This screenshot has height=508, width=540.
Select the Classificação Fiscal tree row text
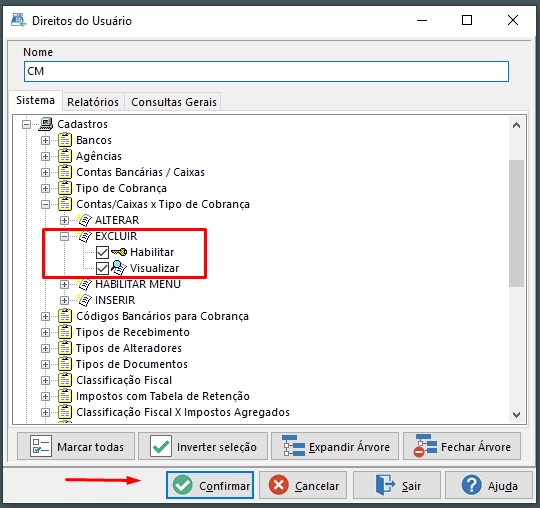coord(124,380)
